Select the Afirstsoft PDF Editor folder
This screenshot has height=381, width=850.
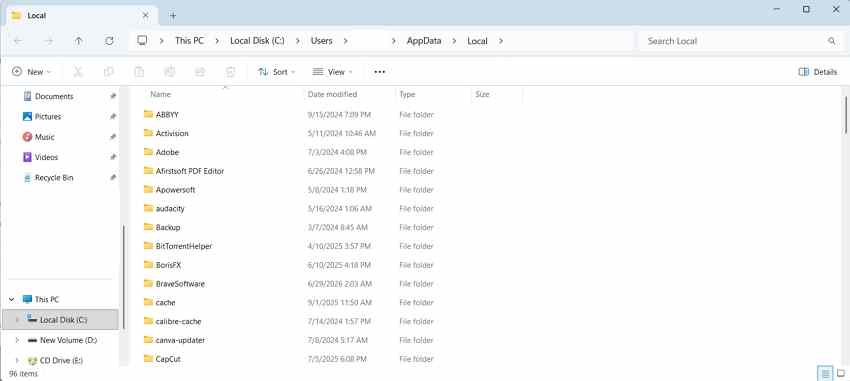click(190, 171)
